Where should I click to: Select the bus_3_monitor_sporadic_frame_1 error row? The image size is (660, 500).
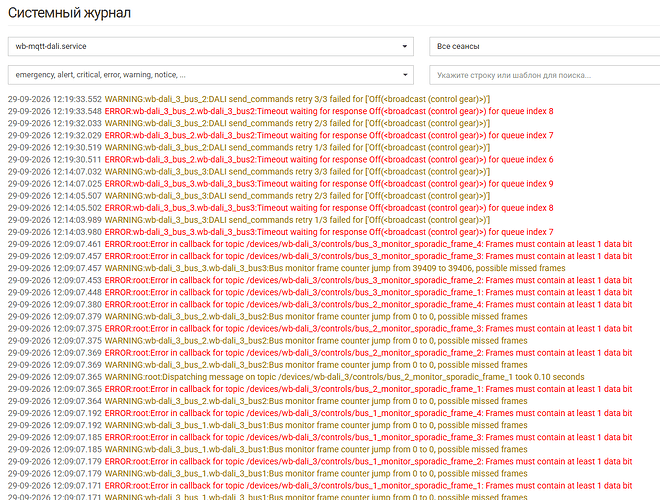pos(320,293)
